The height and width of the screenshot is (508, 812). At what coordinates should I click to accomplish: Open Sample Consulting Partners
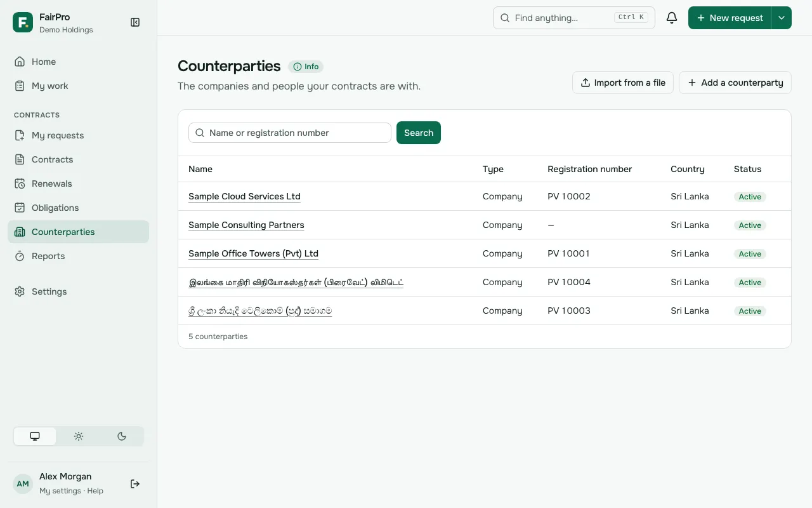click(246, 225)
